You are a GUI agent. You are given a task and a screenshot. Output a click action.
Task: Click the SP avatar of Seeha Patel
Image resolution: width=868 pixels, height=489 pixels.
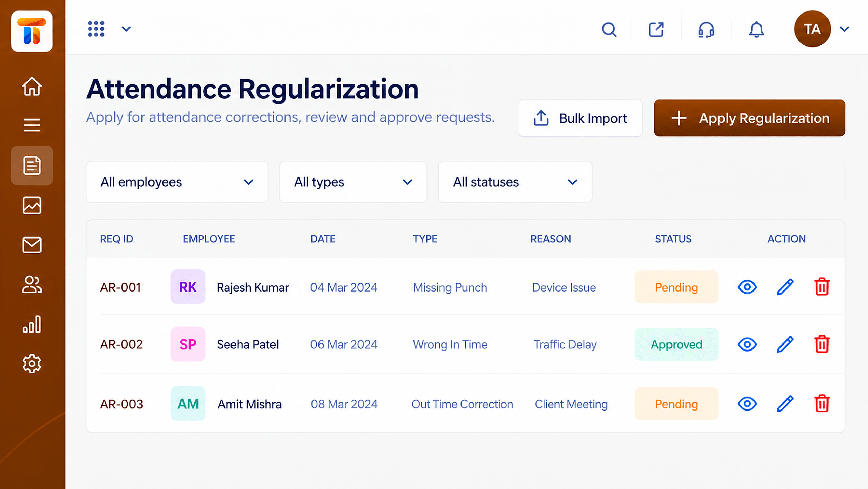(188, 344)
